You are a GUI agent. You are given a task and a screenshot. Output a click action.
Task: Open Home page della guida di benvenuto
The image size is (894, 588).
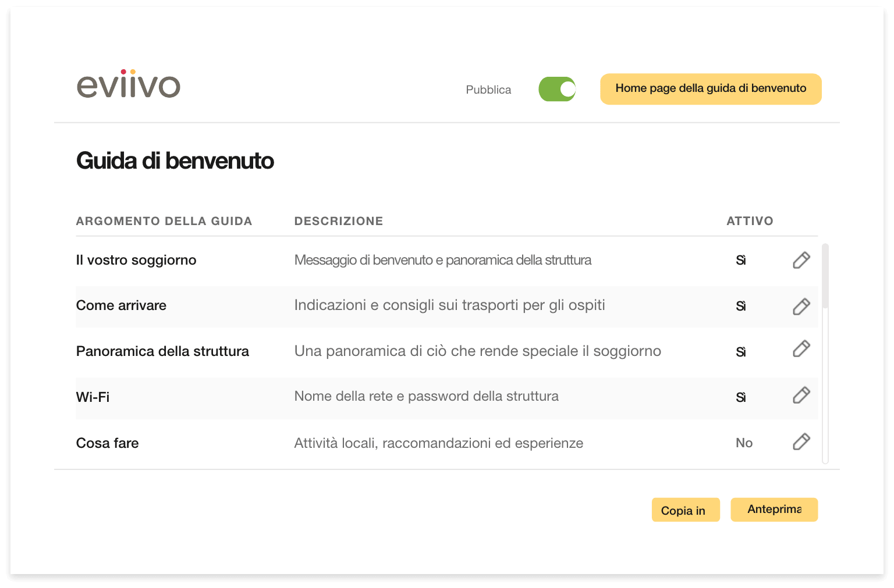point(711,88)
